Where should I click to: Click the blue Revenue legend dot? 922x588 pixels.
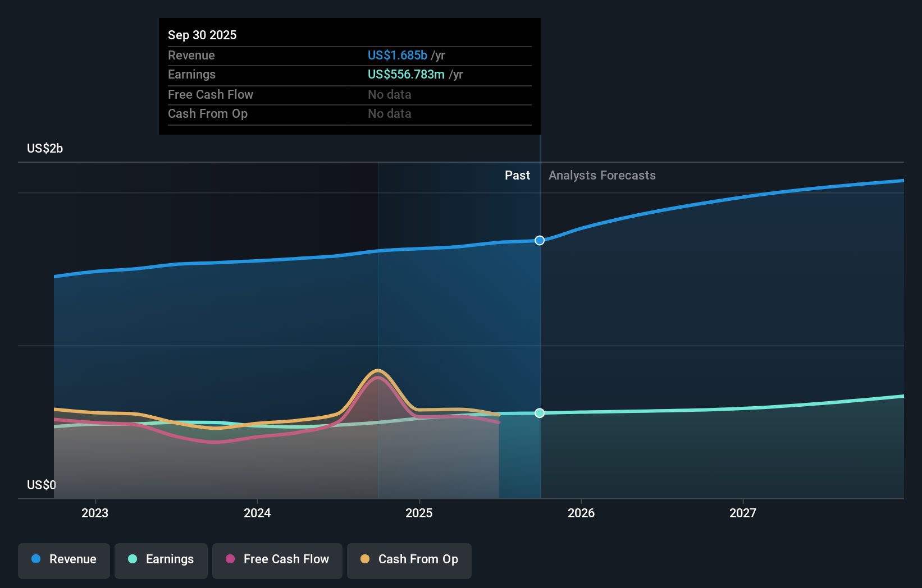tap(36, 559)
